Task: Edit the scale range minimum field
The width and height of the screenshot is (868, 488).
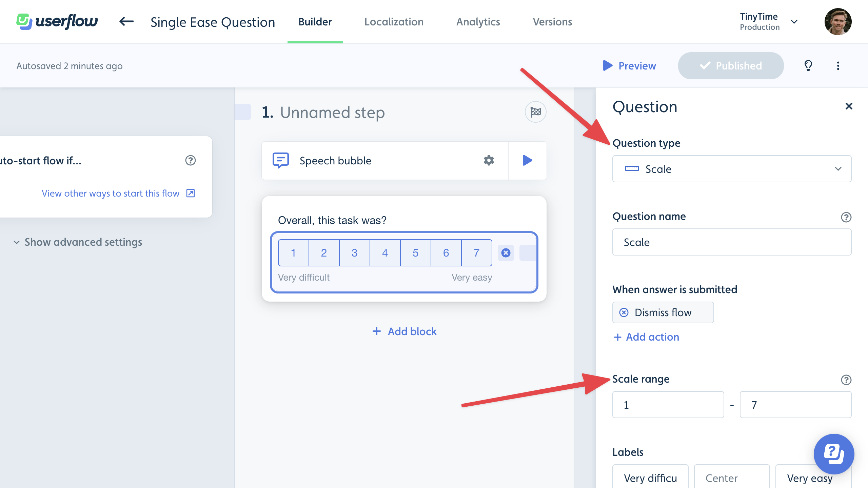Action: click(x=668, y=405)
